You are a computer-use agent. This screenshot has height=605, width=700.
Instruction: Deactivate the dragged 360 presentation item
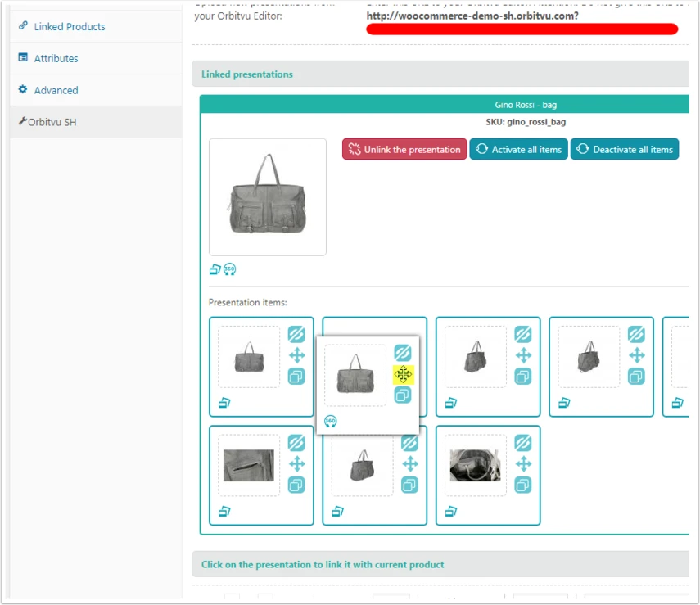click(x=403, y=353)
